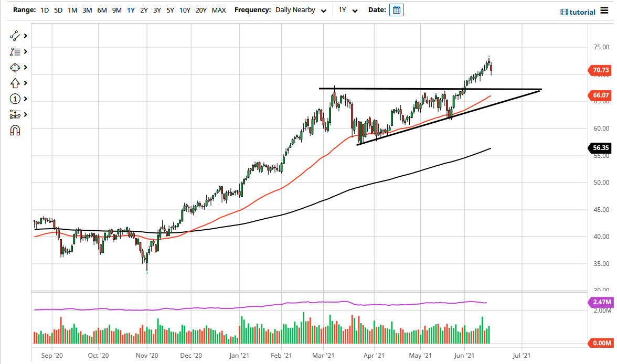Viewport: 617px width, 364px height.
Task: Click the 3M range button
Action: coord(87,9)
